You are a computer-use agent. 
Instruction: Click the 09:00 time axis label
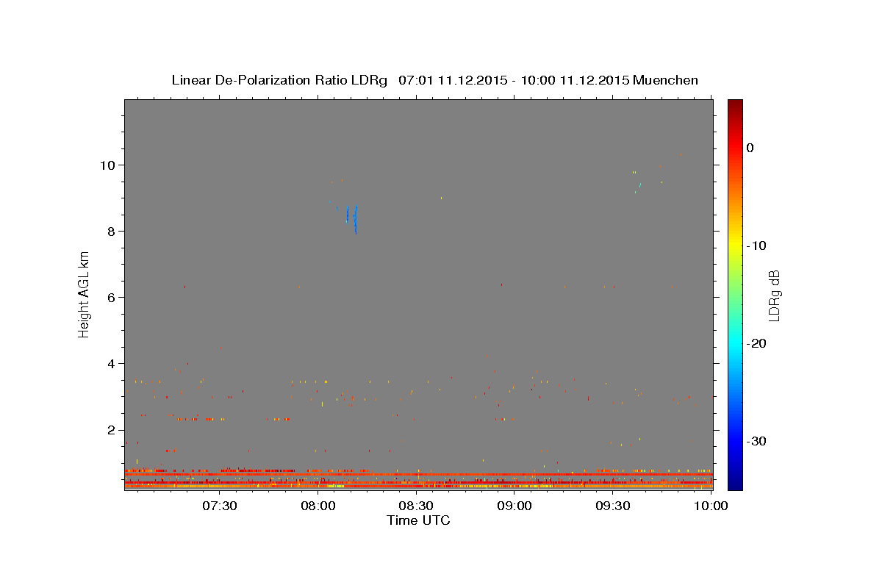tap(514, 506)
